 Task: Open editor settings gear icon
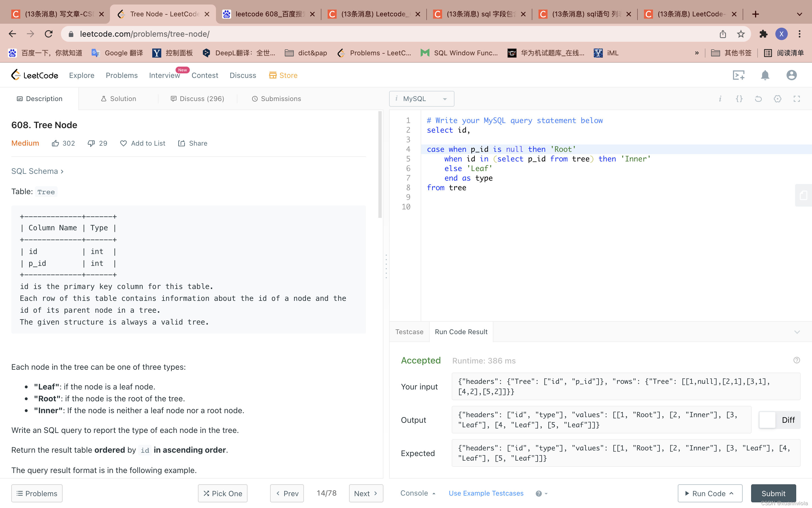[x=777, y=98]
